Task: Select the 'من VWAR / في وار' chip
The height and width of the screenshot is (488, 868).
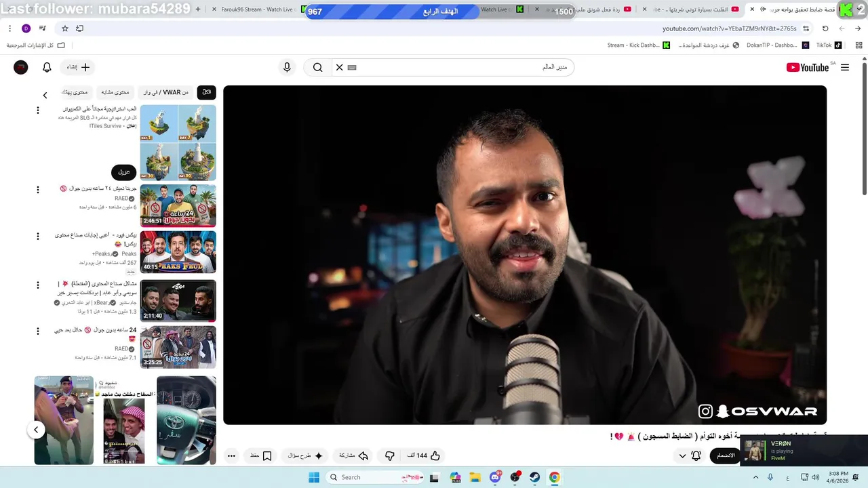Action: (165, 92)
